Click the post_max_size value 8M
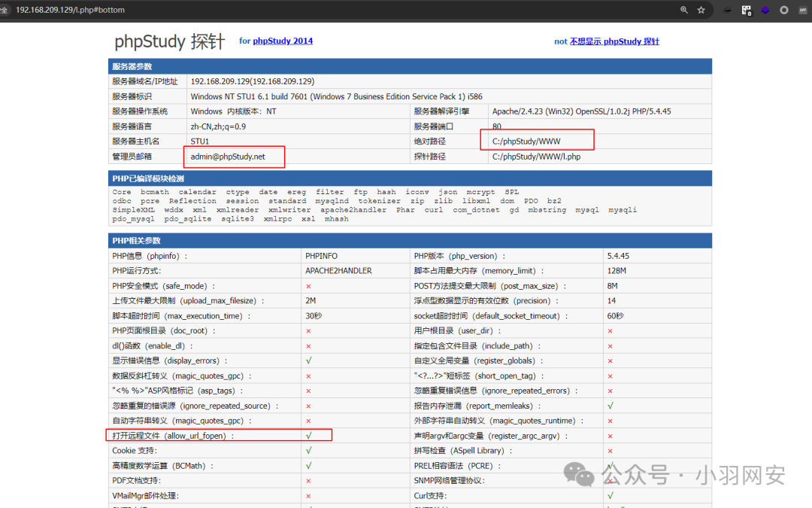 [x=612, y=286]
